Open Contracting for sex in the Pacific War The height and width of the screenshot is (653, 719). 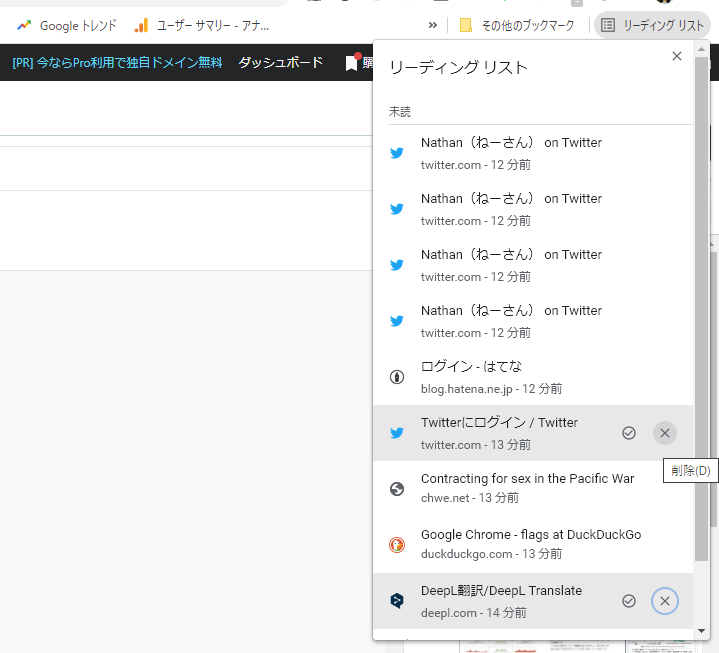[533, 489]
